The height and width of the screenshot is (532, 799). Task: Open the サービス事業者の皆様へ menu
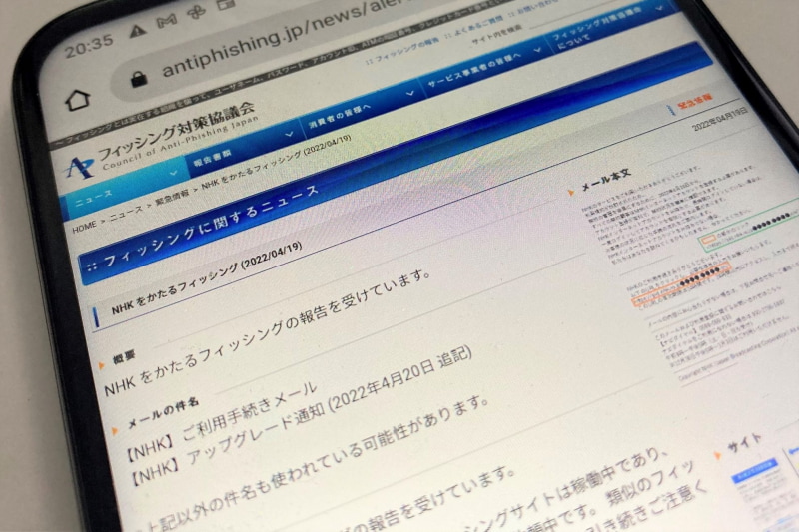pyautogui.click(x=474, y=70)
